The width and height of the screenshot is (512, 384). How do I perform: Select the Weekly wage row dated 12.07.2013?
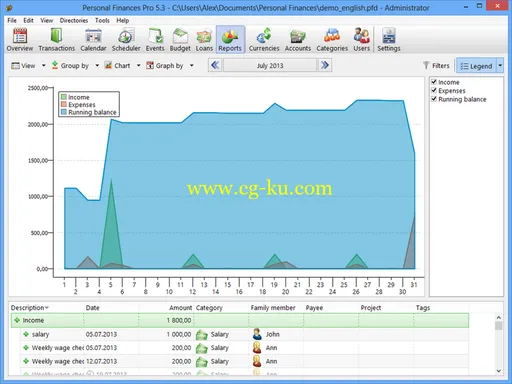click(x=244, y=361)
